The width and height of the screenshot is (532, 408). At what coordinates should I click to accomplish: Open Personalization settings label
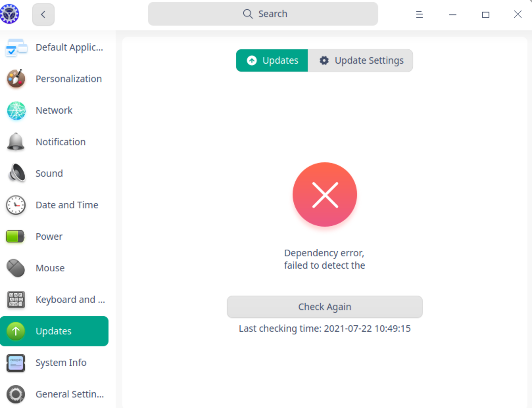pos(69,79)
